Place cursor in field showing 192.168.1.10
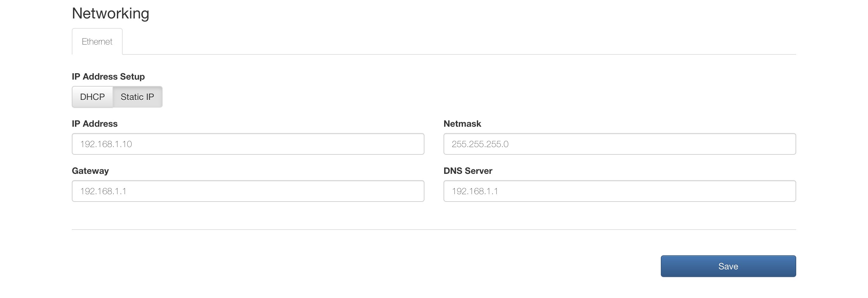This screenshot has width=868, height=298. click(248, 144)
